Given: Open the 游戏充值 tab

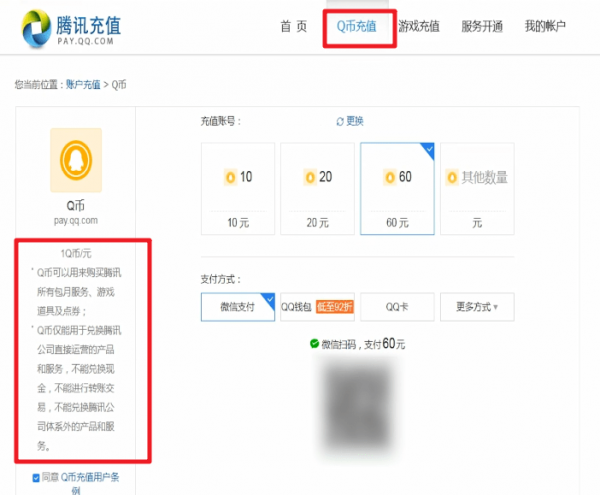Looking at the screenshot, I should 419,26.
